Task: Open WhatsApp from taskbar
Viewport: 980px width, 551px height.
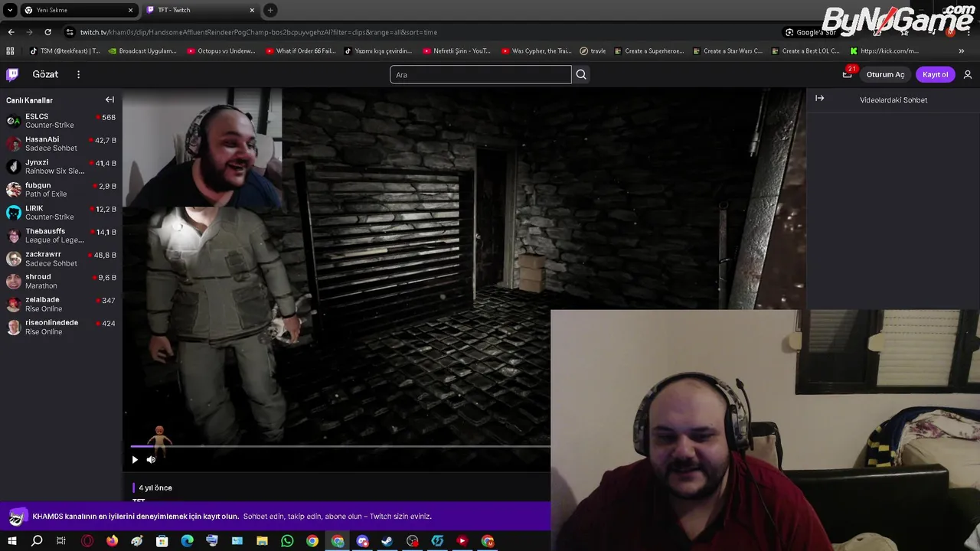Action: (287, 541)
